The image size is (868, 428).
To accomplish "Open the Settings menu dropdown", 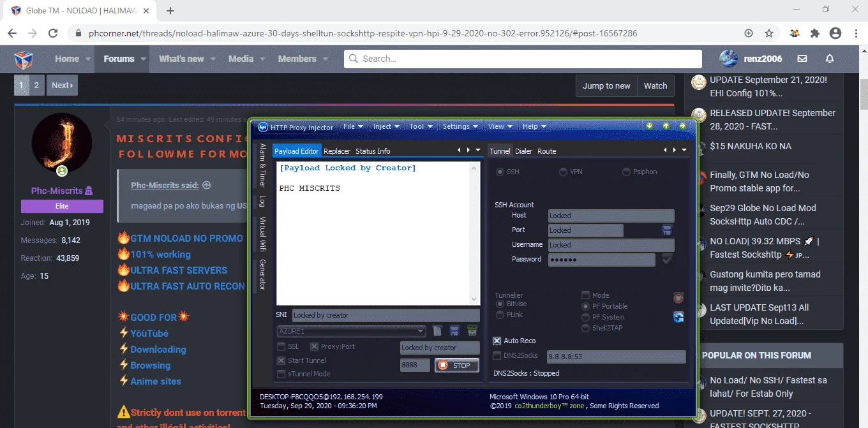I will (461, 126).
